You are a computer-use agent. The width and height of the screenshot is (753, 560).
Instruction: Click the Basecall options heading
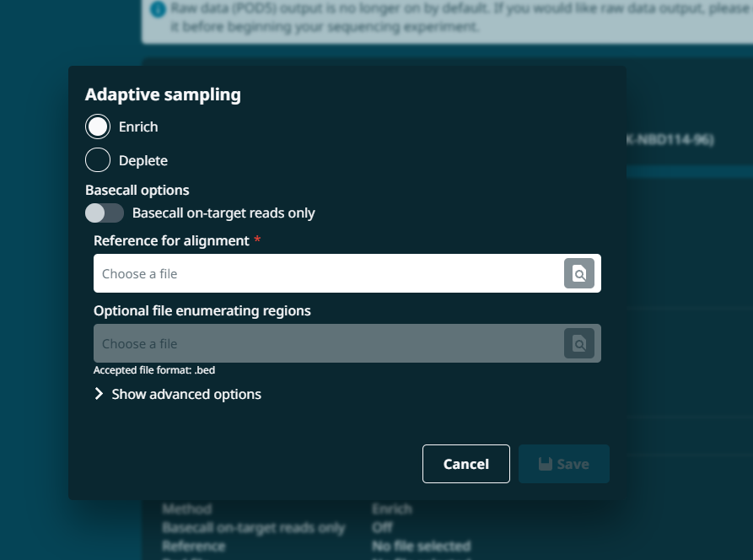[x=137, y=190]
